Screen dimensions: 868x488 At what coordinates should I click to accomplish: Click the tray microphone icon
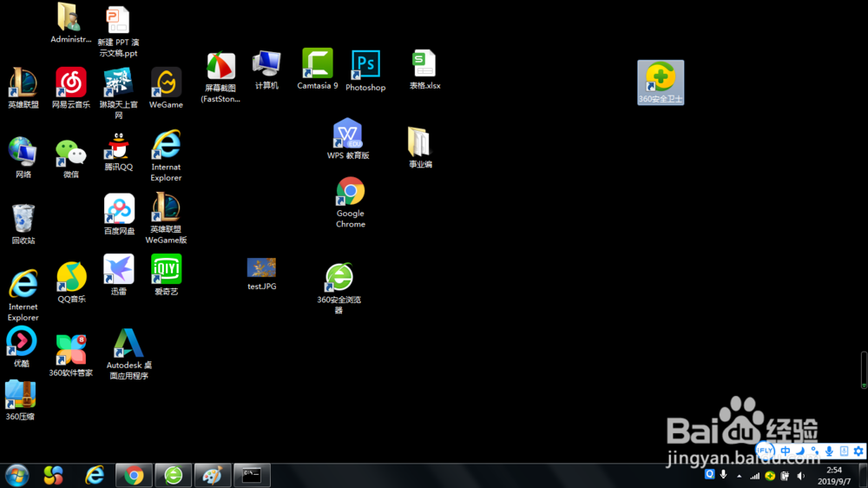pyautogui.click(x=724, y=475)
